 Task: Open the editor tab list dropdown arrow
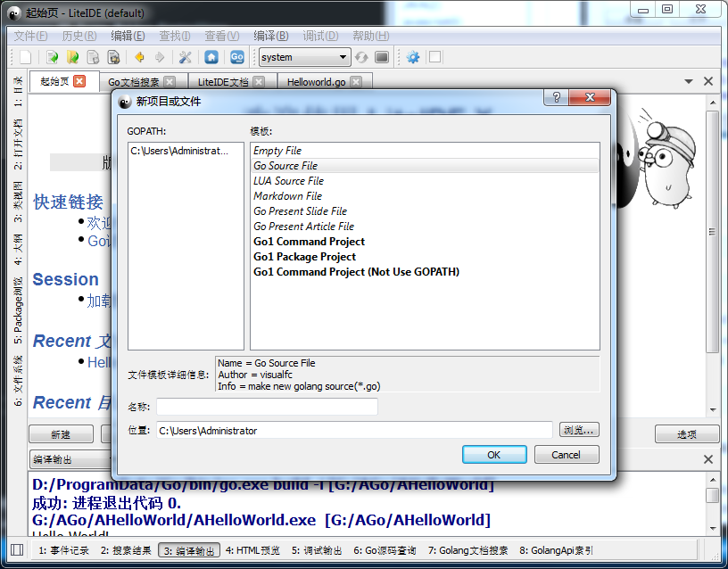pos(689,81)
